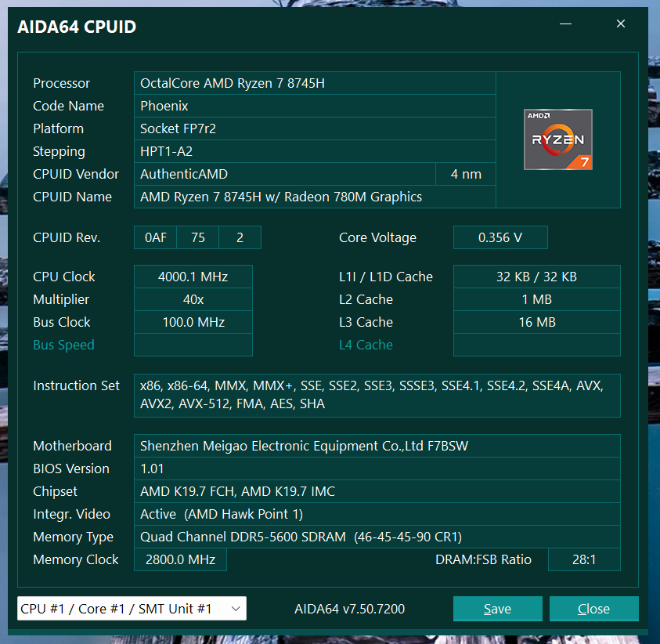Click the L2 Cache value 1 MB
This screenshot has height=644, width=660.
point(536,299)
